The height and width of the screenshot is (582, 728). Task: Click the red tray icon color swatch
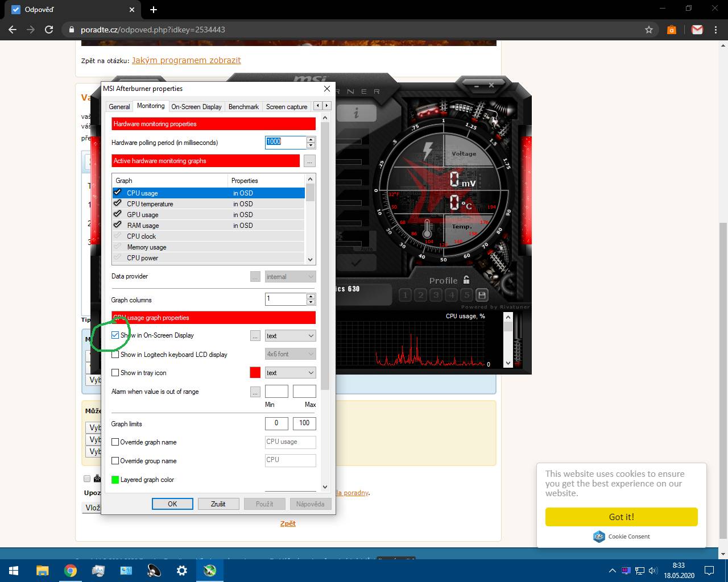point(255,373)
